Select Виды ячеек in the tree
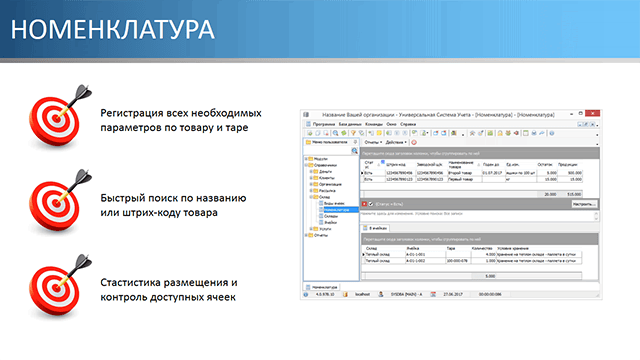The image size is (640, 360). tap(334, 203)
